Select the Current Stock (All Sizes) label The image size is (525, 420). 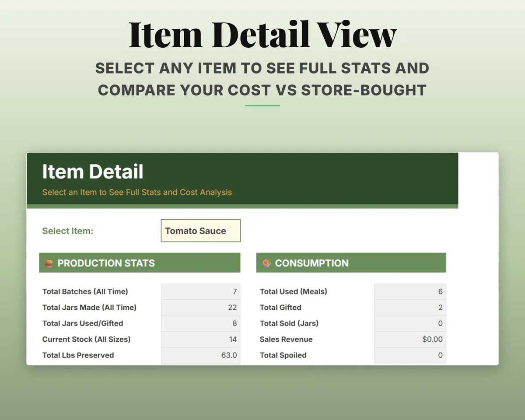tap(86, 339)
